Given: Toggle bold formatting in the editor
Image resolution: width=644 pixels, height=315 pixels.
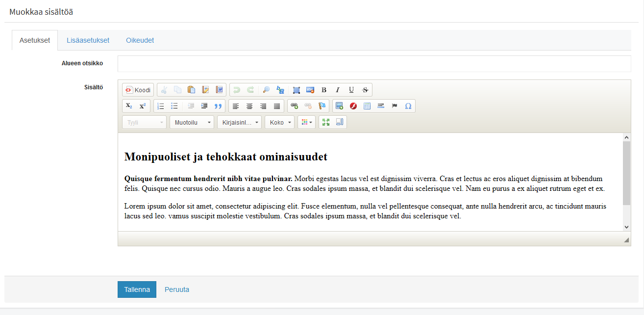Looking at the screenshot, I should pyautogui.click(x=324, y=90).
